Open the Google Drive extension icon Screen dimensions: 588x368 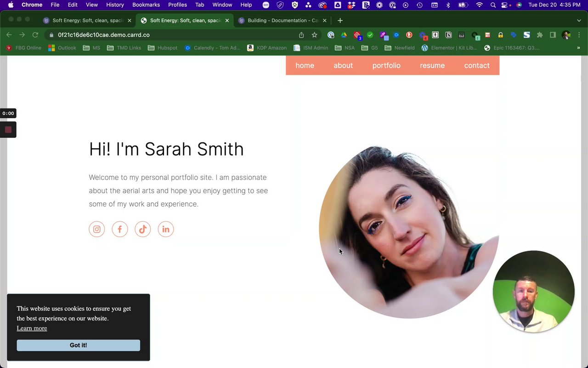(344, 35)
